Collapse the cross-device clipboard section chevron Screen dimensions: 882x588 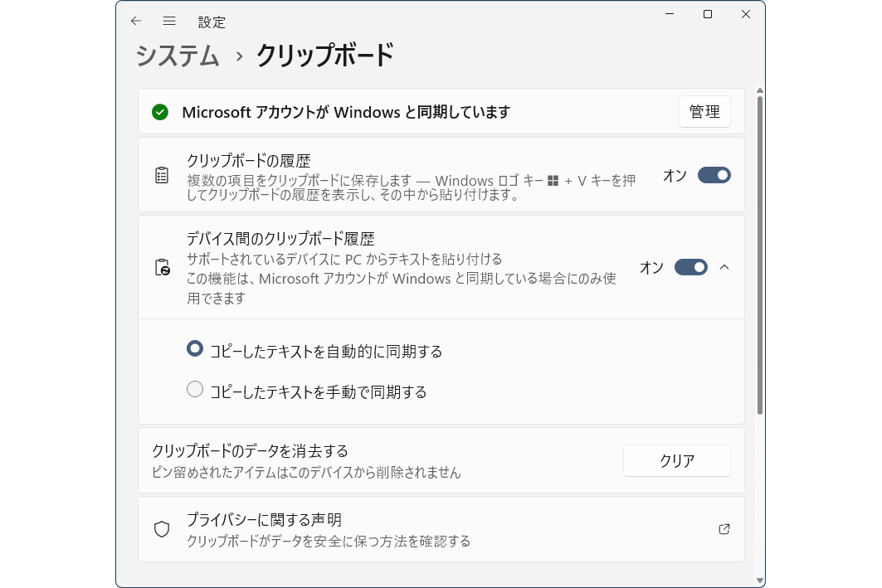(x=724, y=267)
